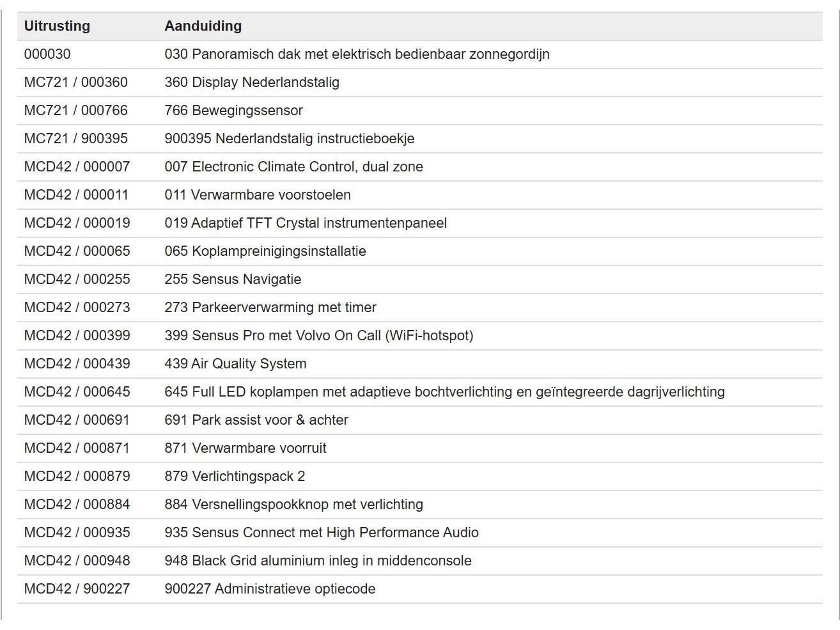The width and height of the screenshot is (840, 630).
Task: Select the 360 Display Nederlandstalig row
Action: (x=419, y=83)
